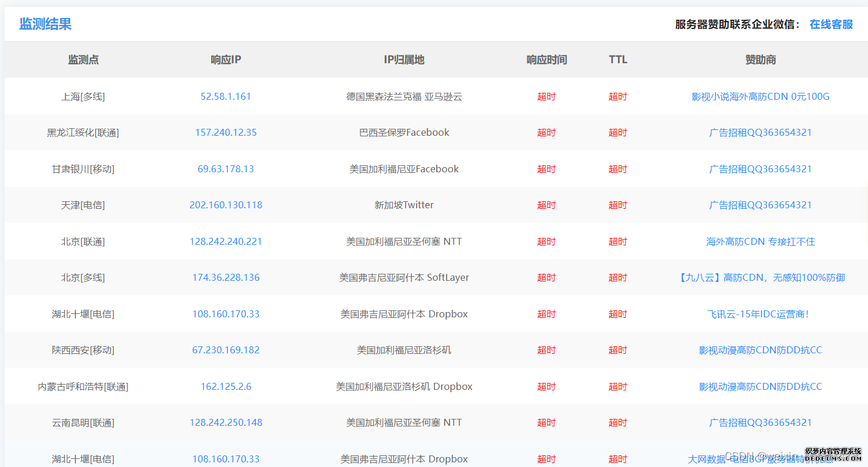This screenshot has width=868, height=467.
Task: Select the TTL column header
Action: click(618, 60)
